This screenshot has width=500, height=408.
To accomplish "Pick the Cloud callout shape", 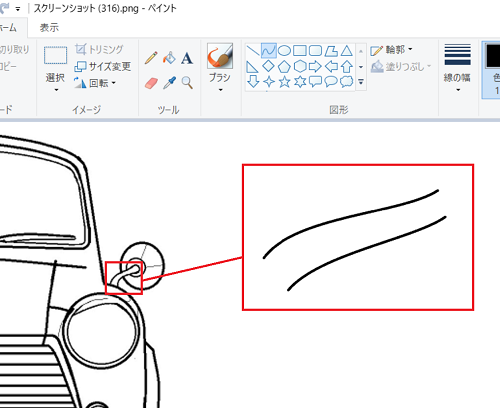I will [347, 82].
